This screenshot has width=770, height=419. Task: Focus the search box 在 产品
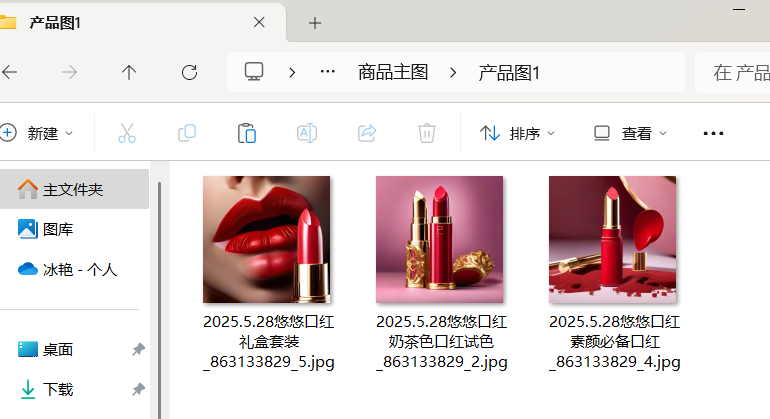pos(733,73)
